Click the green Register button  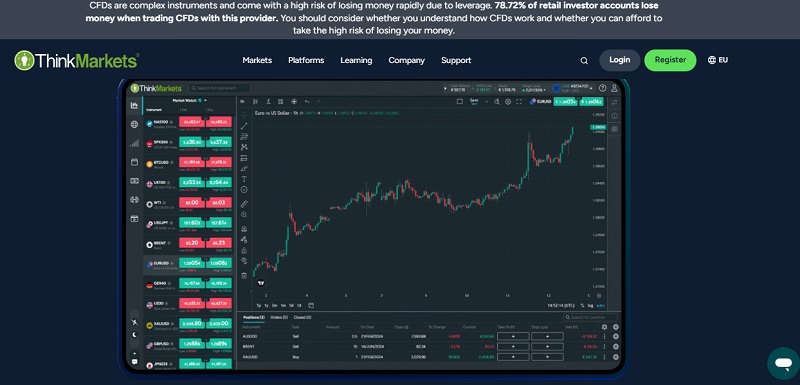pyautogui.click(x=670, y=60)
